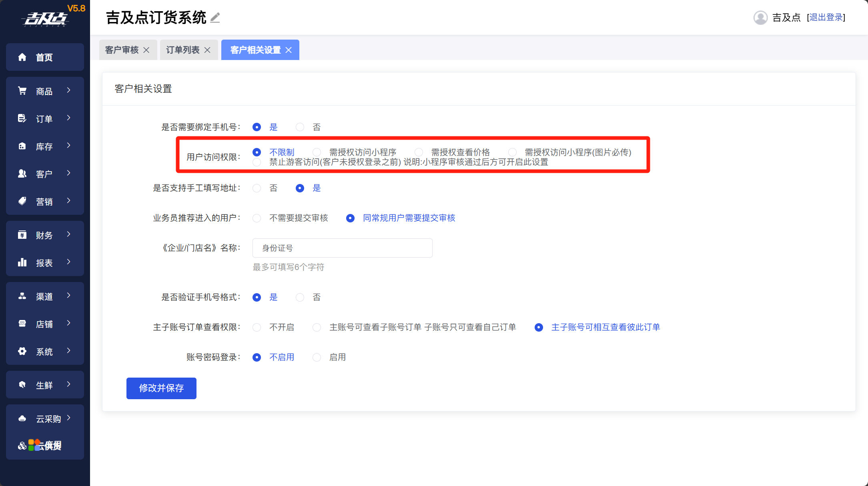Close the 客户相关设置 tab
The image size is (868, 486).
(x=289, y=50)
